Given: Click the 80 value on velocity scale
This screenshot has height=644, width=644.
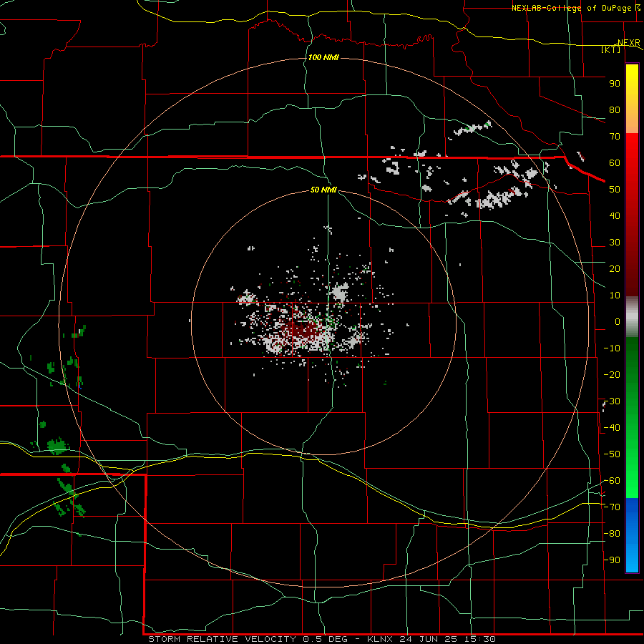Looking at the screenshot, I should click(x=615, y=110).
